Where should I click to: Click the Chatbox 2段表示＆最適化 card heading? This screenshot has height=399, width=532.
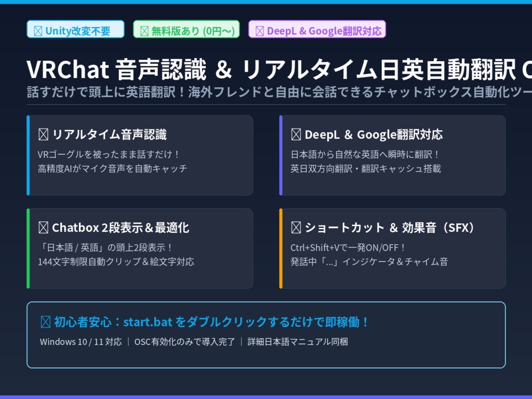coord(121,228)
